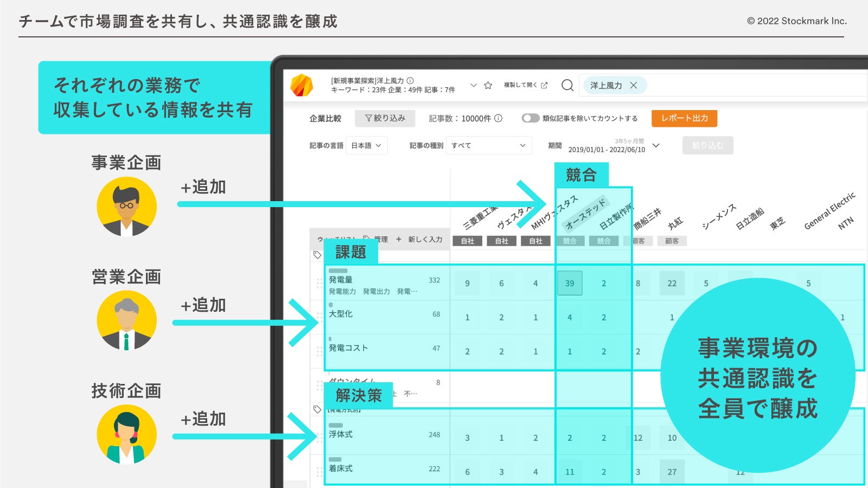Click the tag icon above 浮体式 row
The height and width of the screenshot is (488, 868).
[317, 409]
